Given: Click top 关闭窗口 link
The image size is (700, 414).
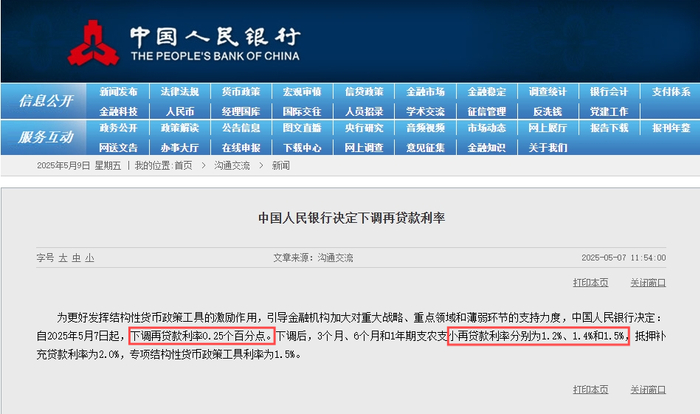Looking at the screenshot, I should pos(648,283).
